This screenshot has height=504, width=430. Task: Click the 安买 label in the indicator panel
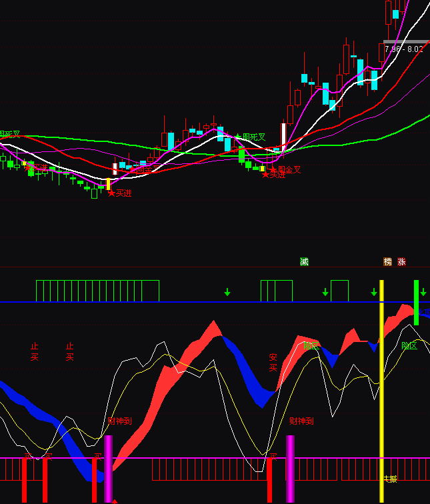[x=273, y=363]
